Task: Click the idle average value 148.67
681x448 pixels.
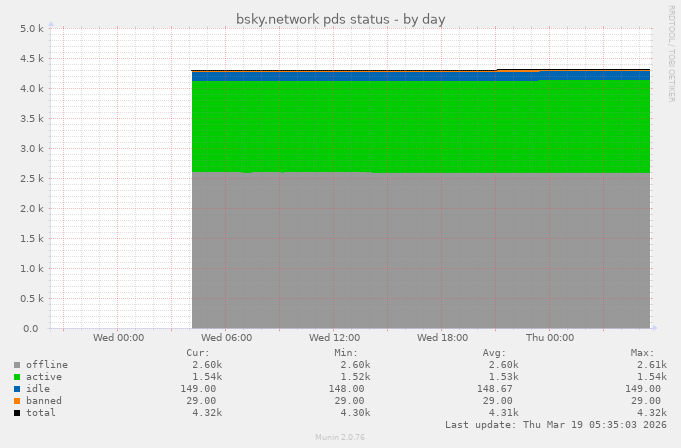Action: coord(495,389)
